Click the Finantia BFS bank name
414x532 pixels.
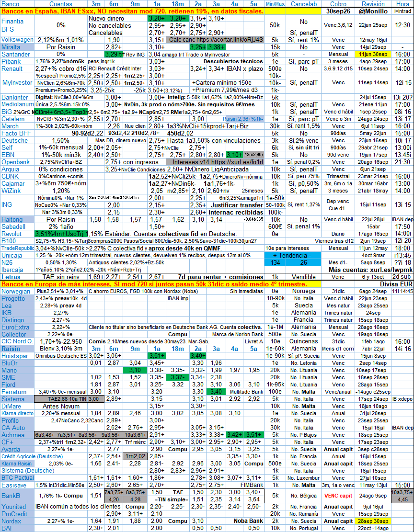pos(12,25)
